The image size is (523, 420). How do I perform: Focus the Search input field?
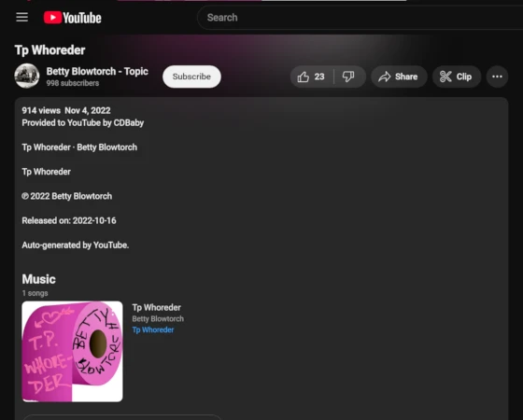pos(360,18)
